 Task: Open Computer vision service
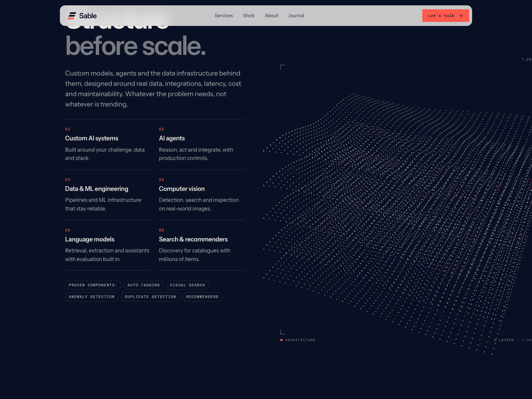(182, 189)
